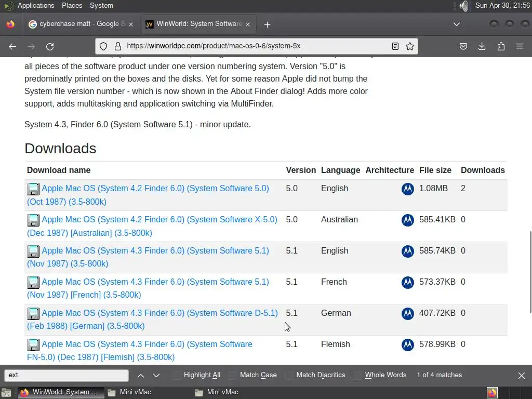Click the floppy icon for 5.1 French download
The image size is (532, 399).
[33, 283]
